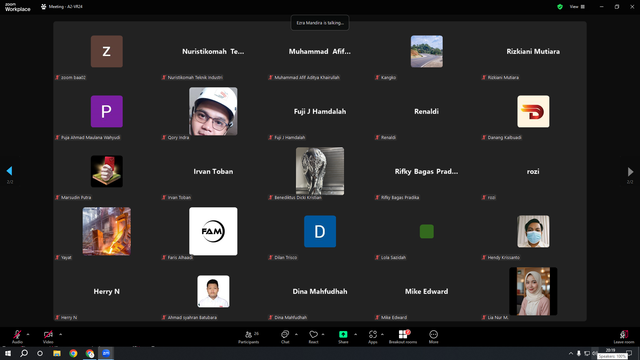
Task: Click the system tray microphone icon
Action: (579, 353)
